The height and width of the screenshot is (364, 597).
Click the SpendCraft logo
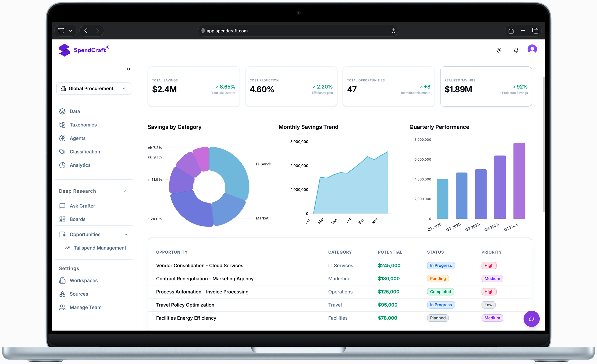click(84, 50)
